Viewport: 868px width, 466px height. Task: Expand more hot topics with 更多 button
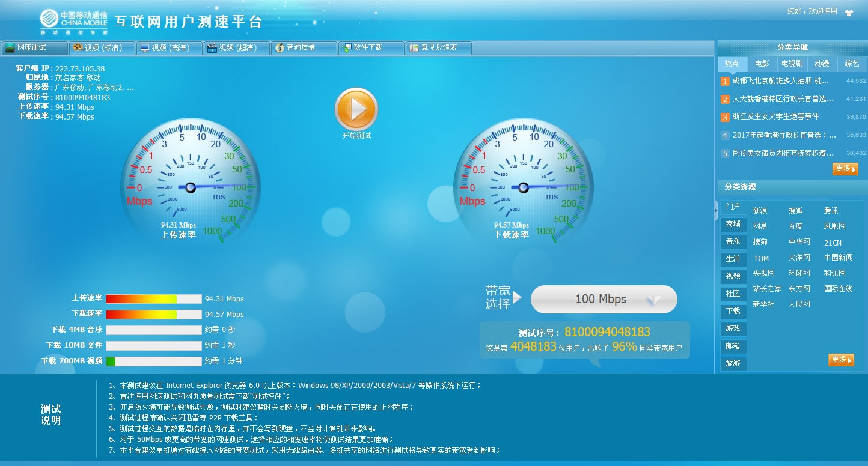click(845, 169)
